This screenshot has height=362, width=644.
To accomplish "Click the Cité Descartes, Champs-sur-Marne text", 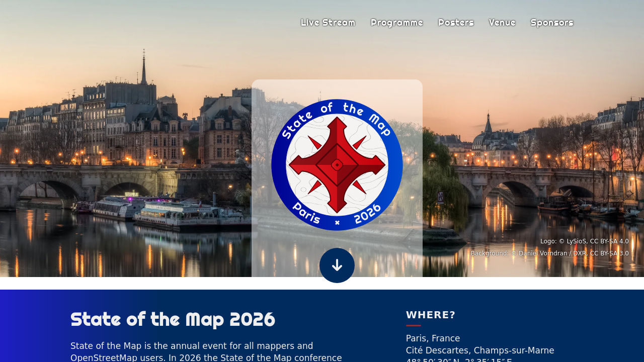I will (x=480, y=350).
